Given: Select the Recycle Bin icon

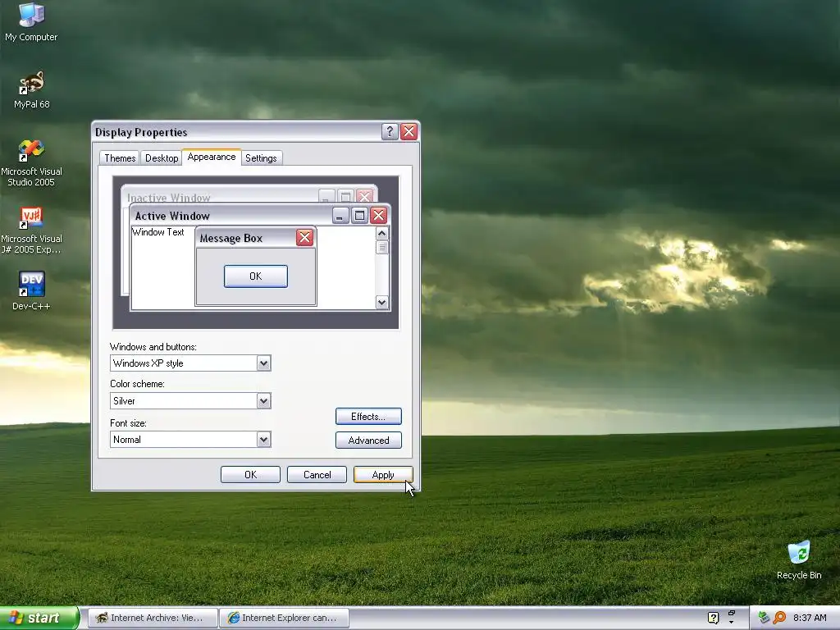Looking at the screenshot, I should [799, 559].
